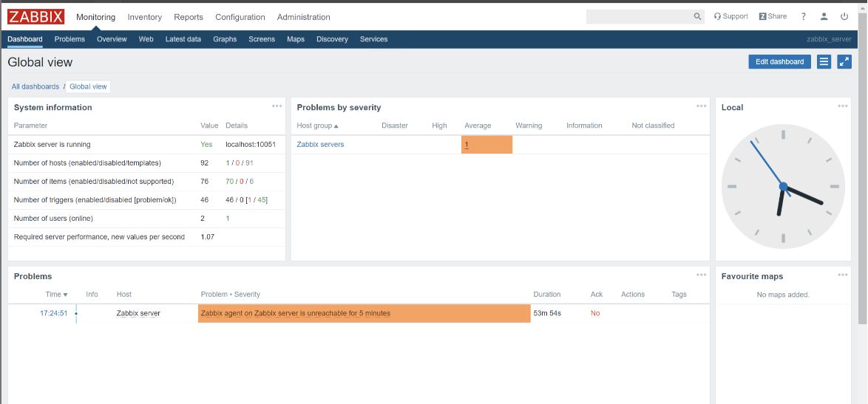Sort problems by the Time column header

[x=56, y=295]
